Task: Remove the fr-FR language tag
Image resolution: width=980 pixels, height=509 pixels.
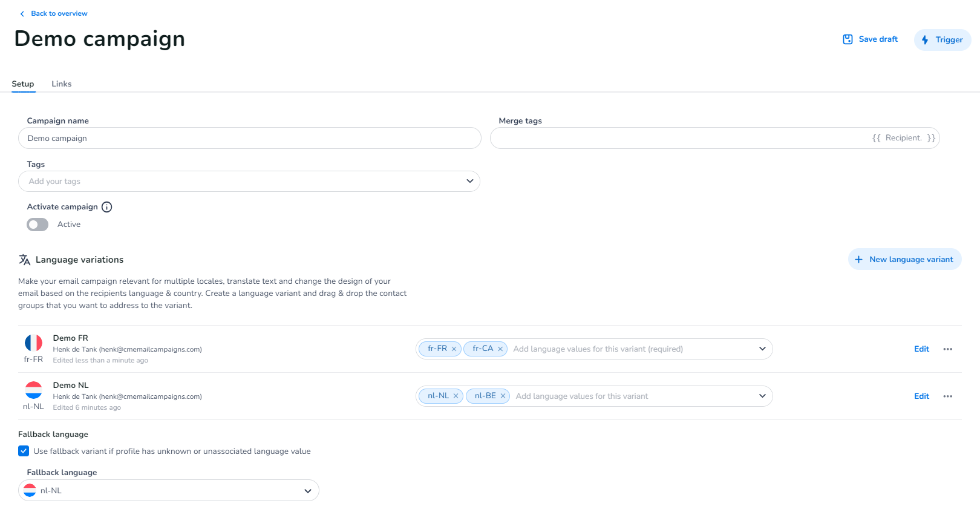Action: click(x=454, y=349)
